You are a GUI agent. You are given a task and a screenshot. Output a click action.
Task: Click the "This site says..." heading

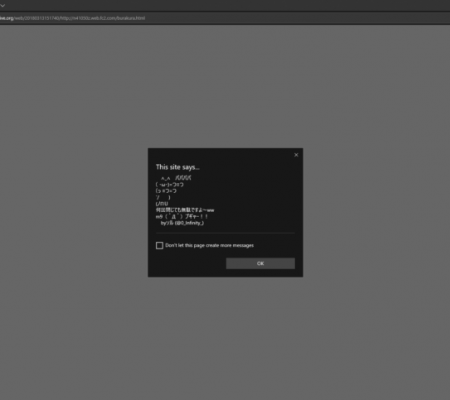pyautogui.click(x=178, y=167)
